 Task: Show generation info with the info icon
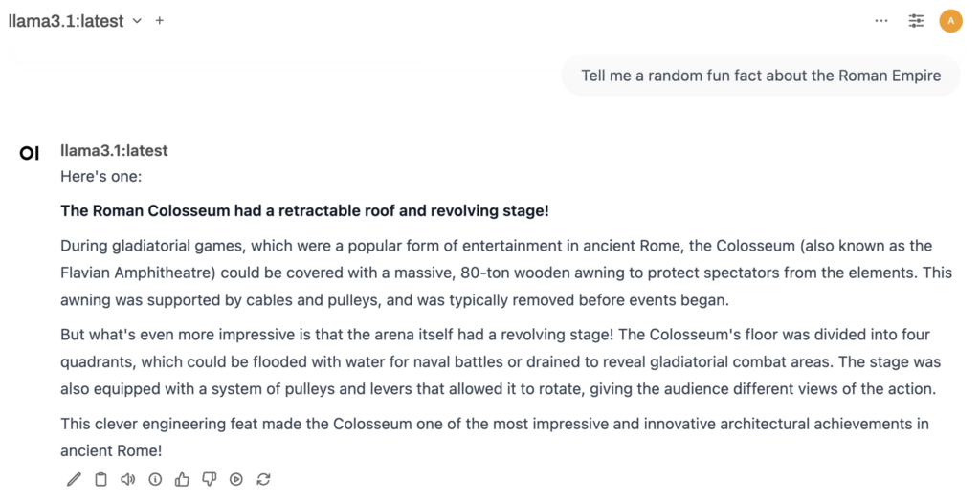[155, 479]
